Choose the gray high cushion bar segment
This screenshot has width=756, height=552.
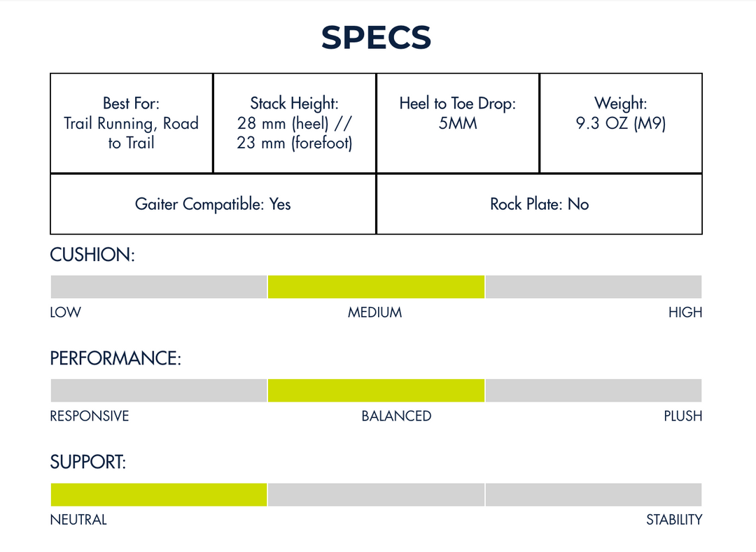pos(593,287)
